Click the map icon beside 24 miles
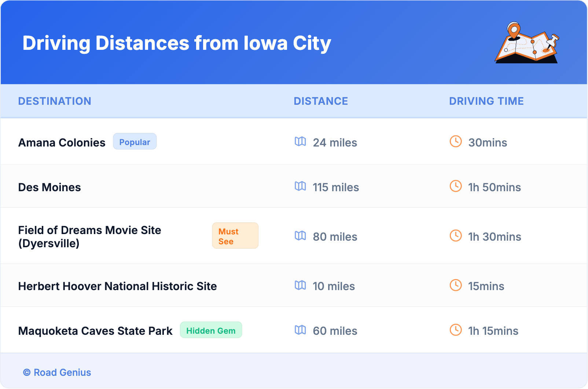Screen dimensions: 588x389 tap(300, 141)
